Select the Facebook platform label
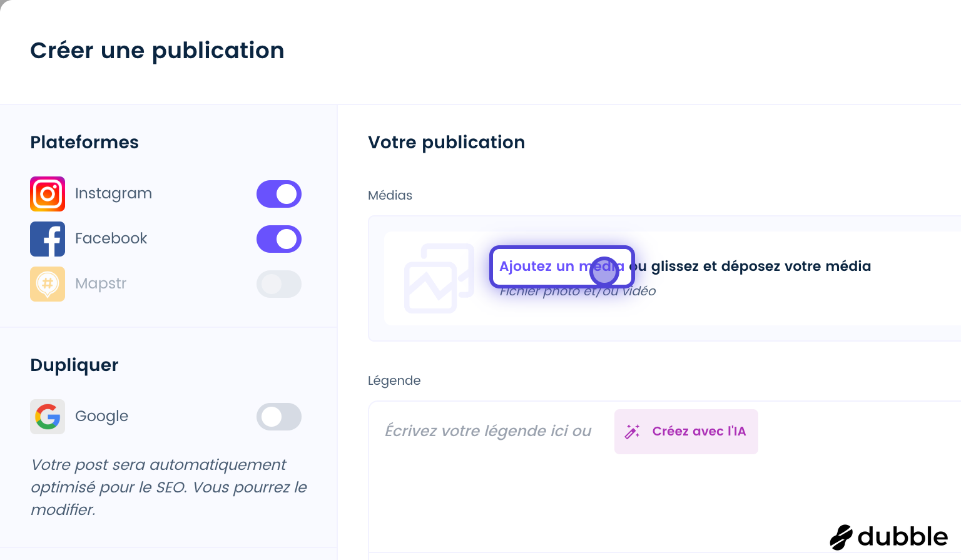961x560 pixels. point(111,238)
